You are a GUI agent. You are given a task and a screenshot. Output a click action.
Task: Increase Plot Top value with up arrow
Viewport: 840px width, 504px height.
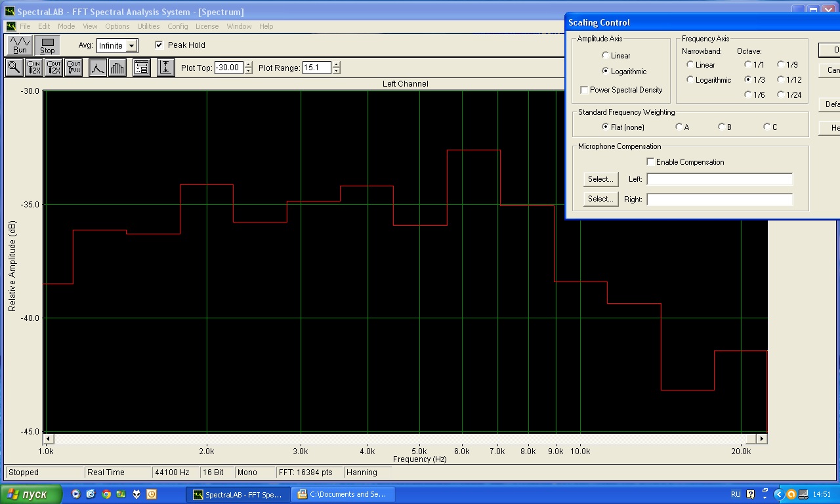[x=248, y=64]
